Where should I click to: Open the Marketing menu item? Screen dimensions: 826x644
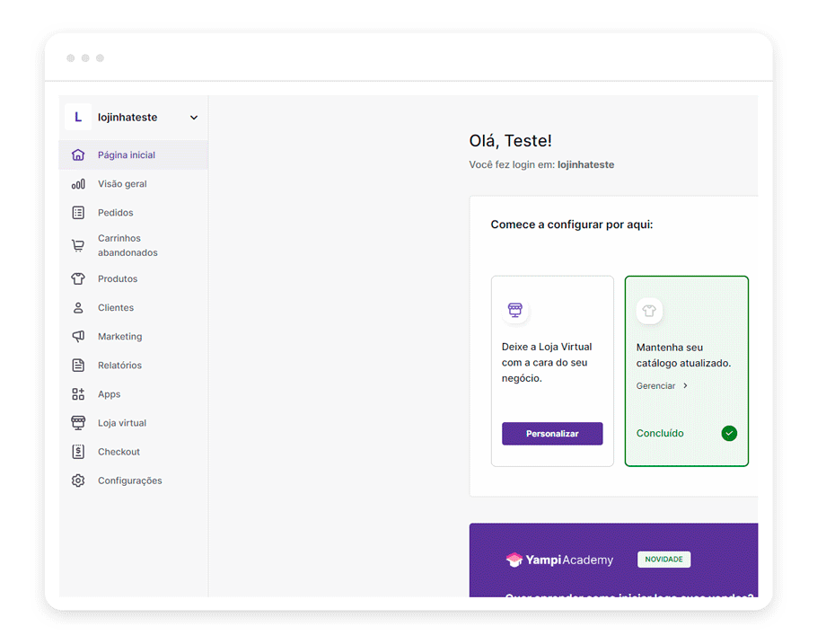click(133, 336)
